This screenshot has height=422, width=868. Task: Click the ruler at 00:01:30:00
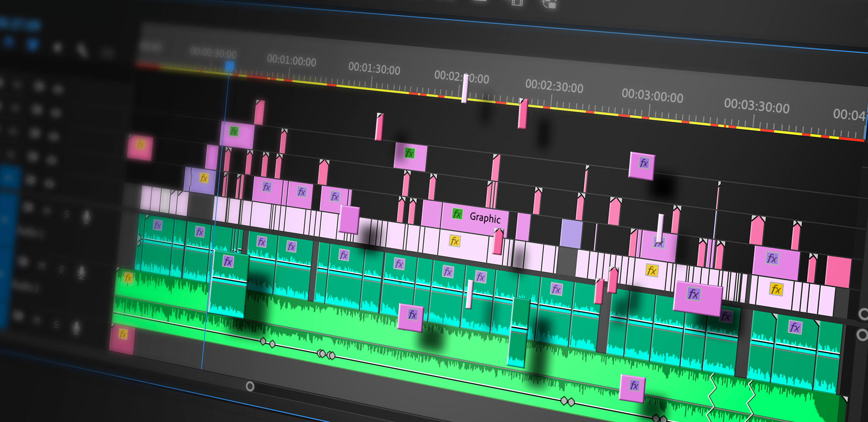coord(374,69)
